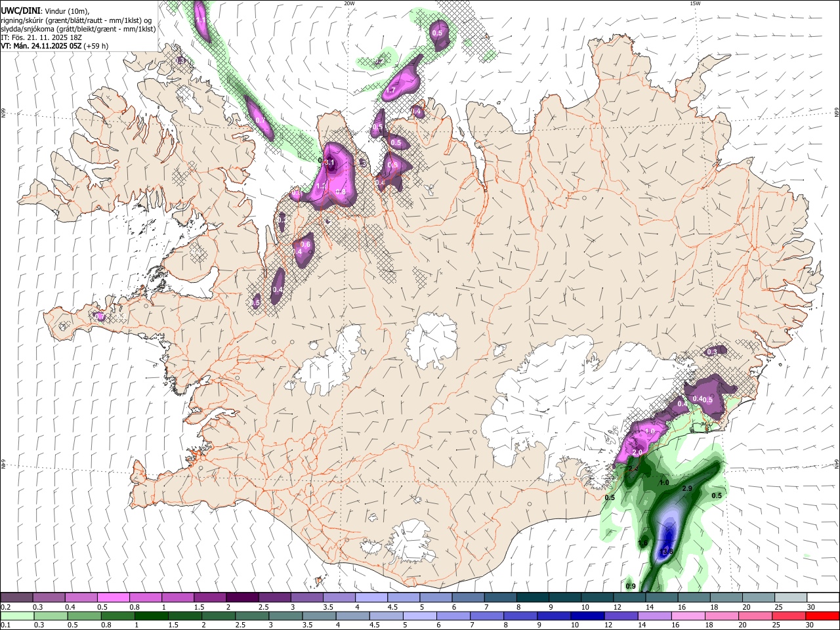Click the 'UWC/DINI: Vindur (10m)' title line

45,10
